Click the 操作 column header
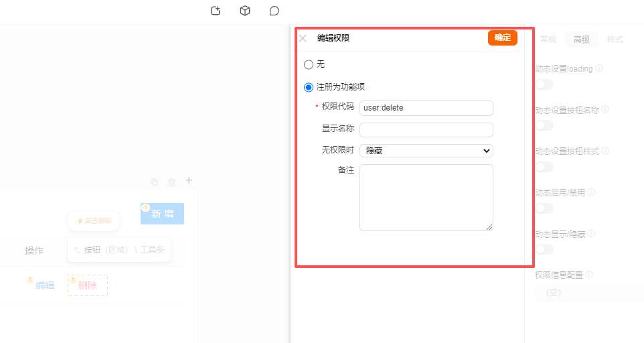The height and width of the screenshot is (343, 644). coord(34,251)
